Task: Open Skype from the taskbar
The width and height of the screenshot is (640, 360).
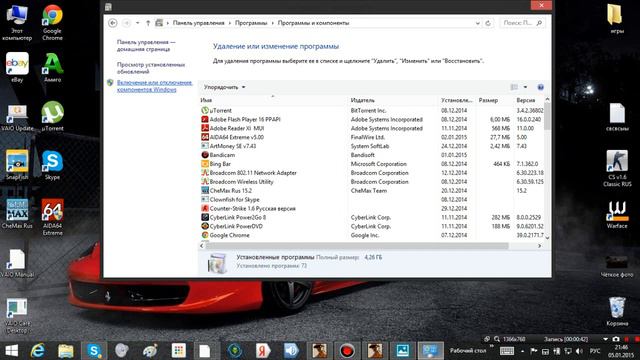Action: pos(94,351)
